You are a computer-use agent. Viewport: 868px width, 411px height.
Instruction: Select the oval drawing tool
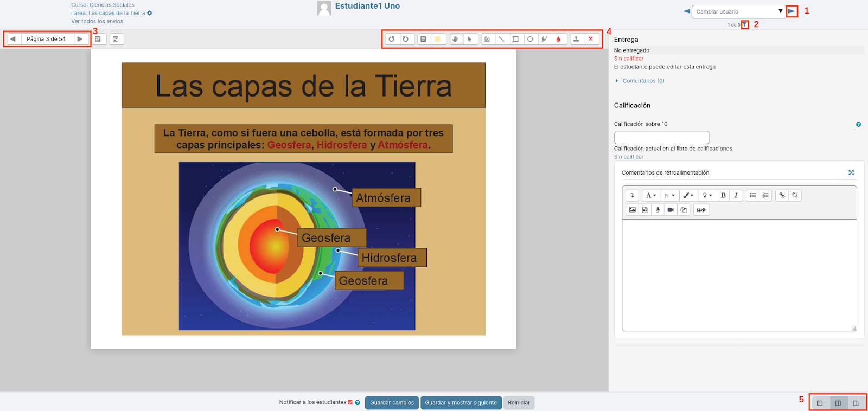click(530, 39)
